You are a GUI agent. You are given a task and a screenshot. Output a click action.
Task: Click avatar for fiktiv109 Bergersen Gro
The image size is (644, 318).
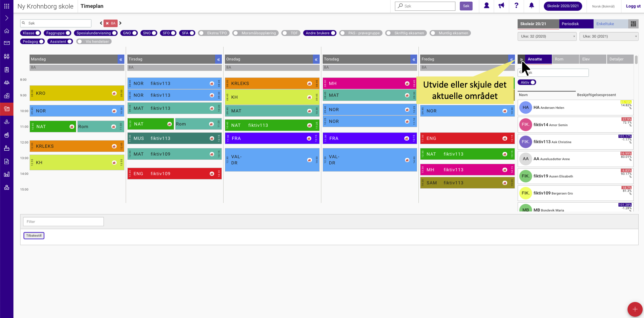pos(525,193)
